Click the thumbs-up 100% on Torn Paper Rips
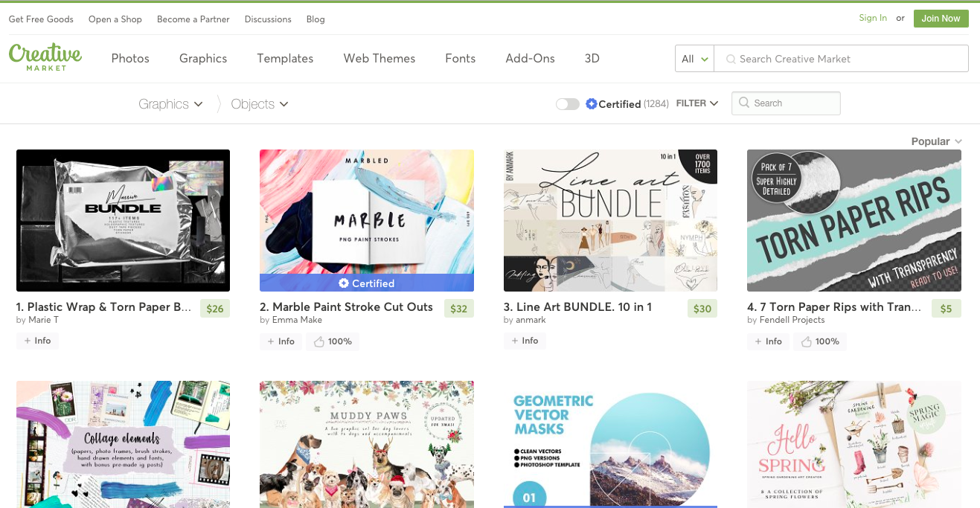Screen dimensions: 980x508 (x=820, y=341)
